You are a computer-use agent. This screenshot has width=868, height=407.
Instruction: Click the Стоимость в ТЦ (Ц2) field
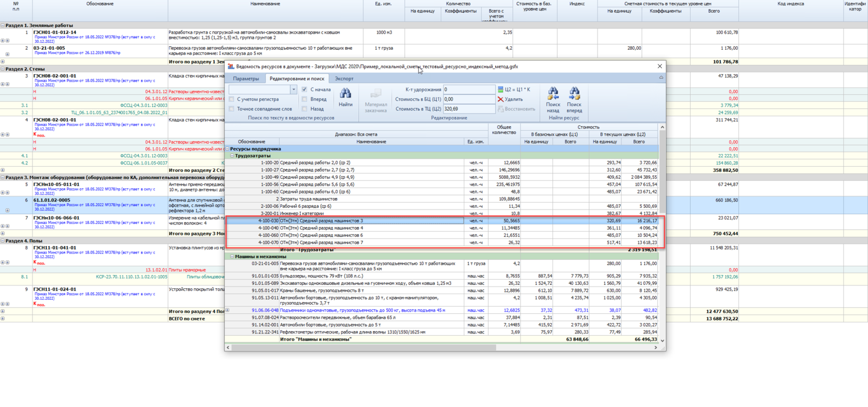[x=468, y=109]
